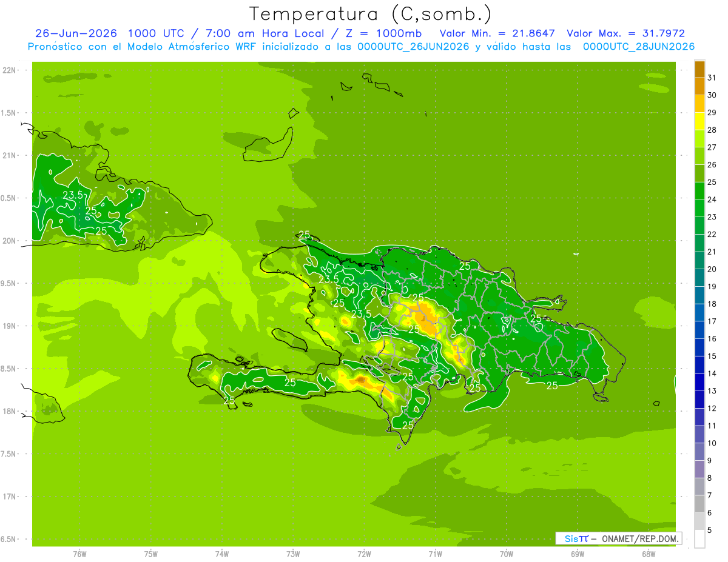Pick legend color band between 23 and 24
This screenshot has width=728, height=562.
pos(699,208)
